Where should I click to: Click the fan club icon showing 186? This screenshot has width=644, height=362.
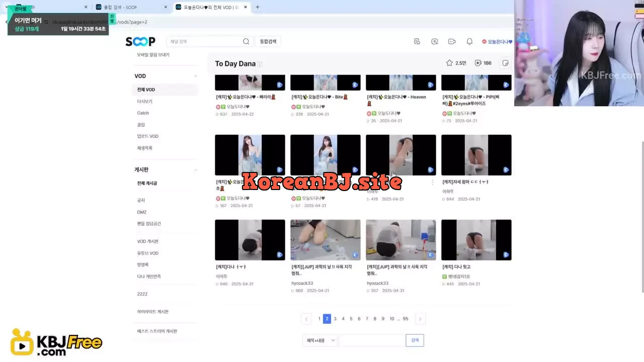pos(478,63)
